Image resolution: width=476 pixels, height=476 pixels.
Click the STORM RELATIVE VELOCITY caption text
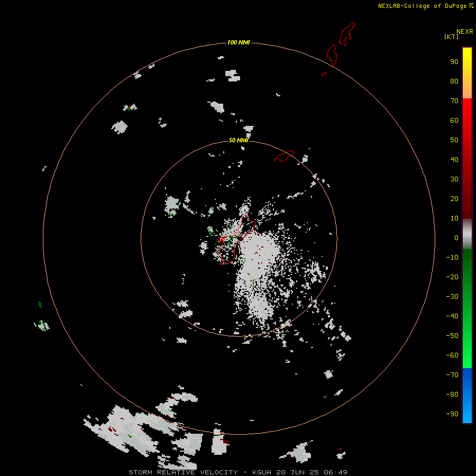(x=183, y=472)
